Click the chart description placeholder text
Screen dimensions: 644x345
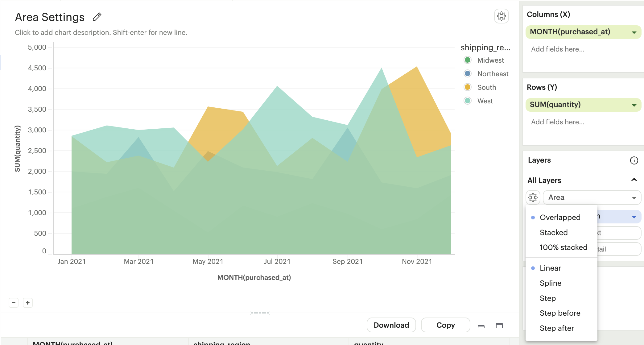(x=101, y=32)
